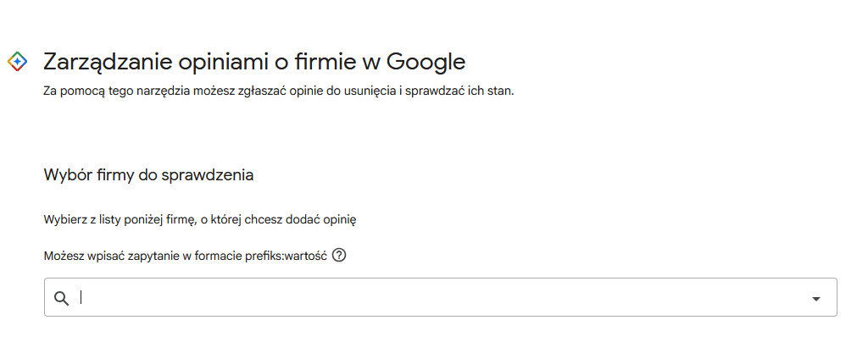Viewport: 868px width, 342px height.
Task: Click the 'Zarządzanie opiniami o firmie w Google' heading
Action: pos(254,61)
